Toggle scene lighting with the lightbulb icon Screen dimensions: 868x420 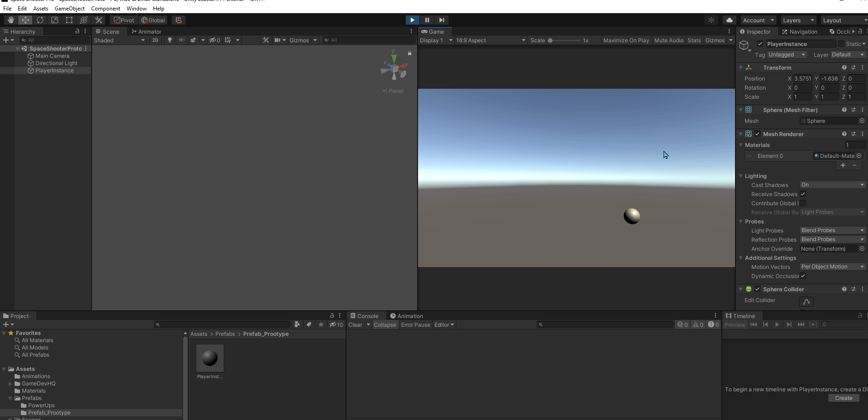(x=169, y=40)
